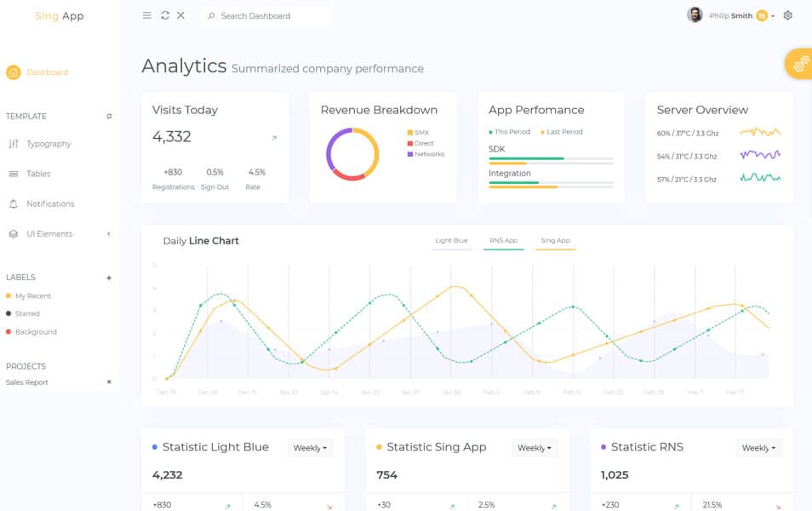Click the Tables icon in the sidebar

[12, 173]
